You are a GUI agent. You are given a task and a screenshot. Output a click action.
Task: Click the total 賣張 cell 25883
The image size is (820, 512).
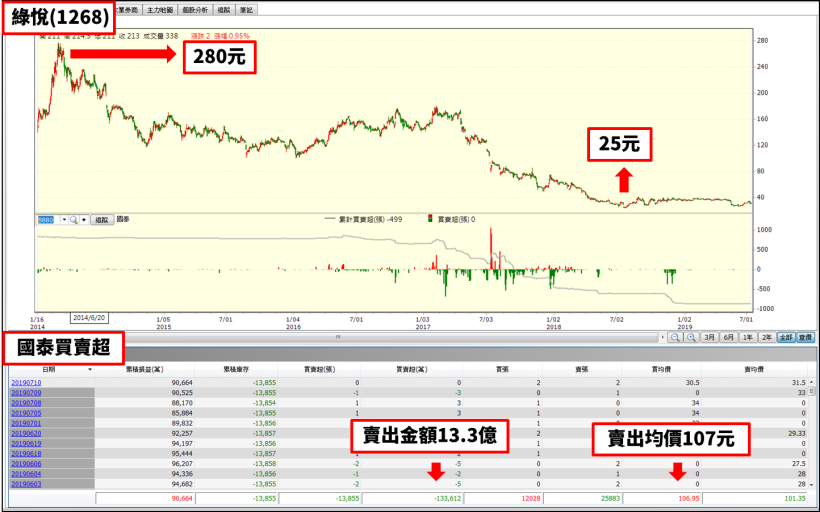tap(582, 498)
